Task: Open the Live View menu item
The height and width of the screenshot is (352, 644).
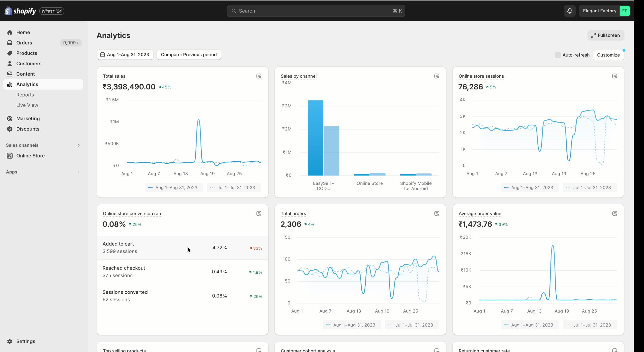Action: coord(27,105)
